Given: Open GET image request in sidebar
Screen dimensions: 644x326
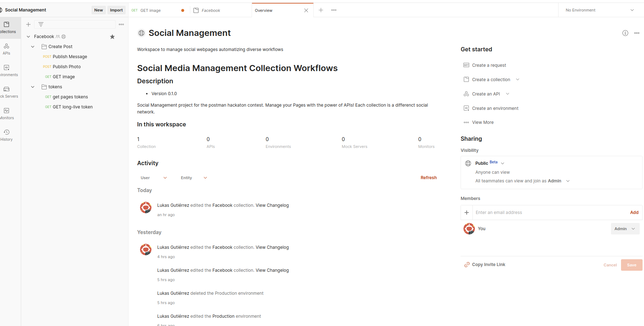Looking at the screenshot, I should click(64, 77).
